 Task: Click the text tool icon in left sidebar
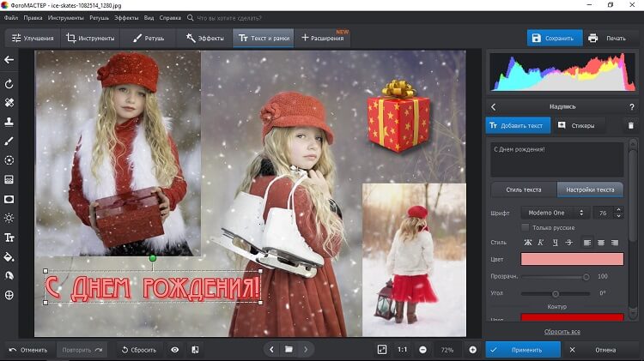coord(9,238)
